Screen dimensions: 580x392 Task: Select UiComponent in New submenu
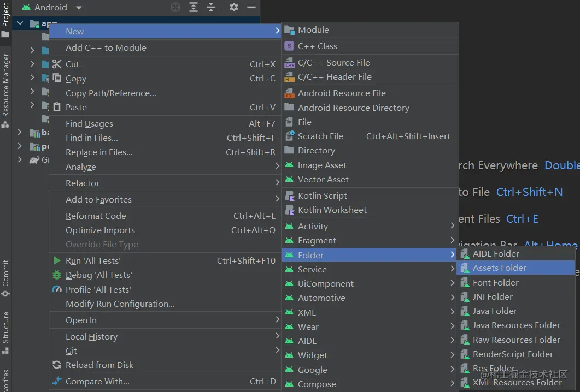(369, 284)
